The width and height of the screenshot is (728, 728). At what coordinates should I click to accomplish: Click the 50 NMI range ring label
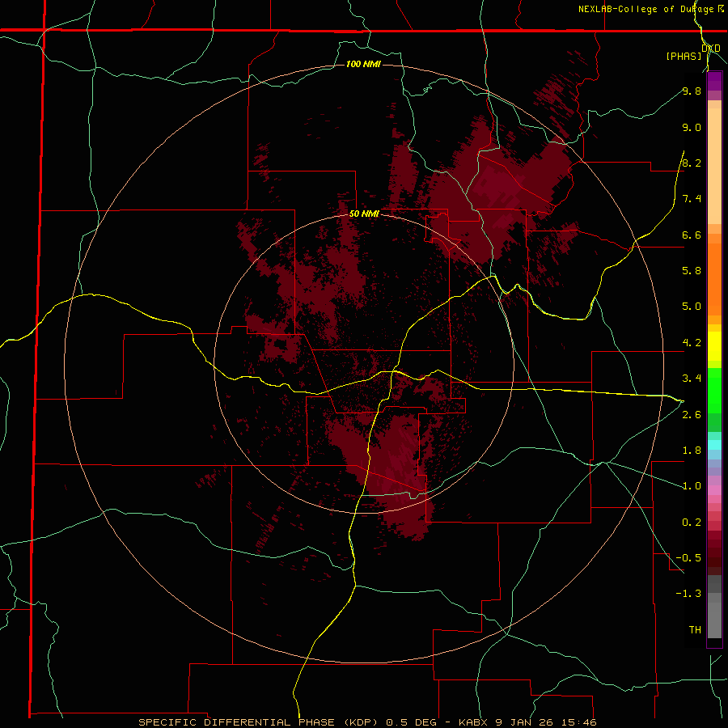pos(364,214)
